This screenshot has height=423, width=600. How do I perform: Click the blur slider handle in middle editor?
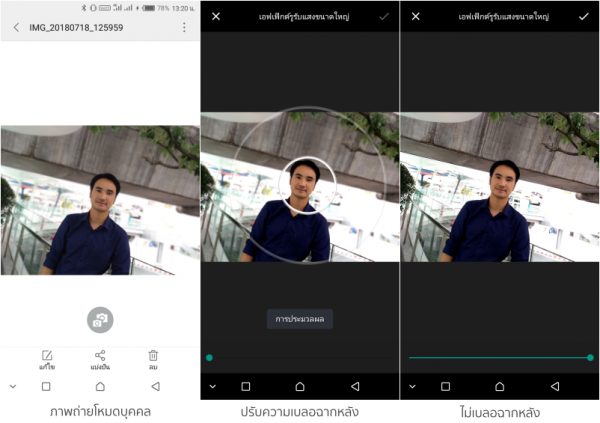point(209,357)
